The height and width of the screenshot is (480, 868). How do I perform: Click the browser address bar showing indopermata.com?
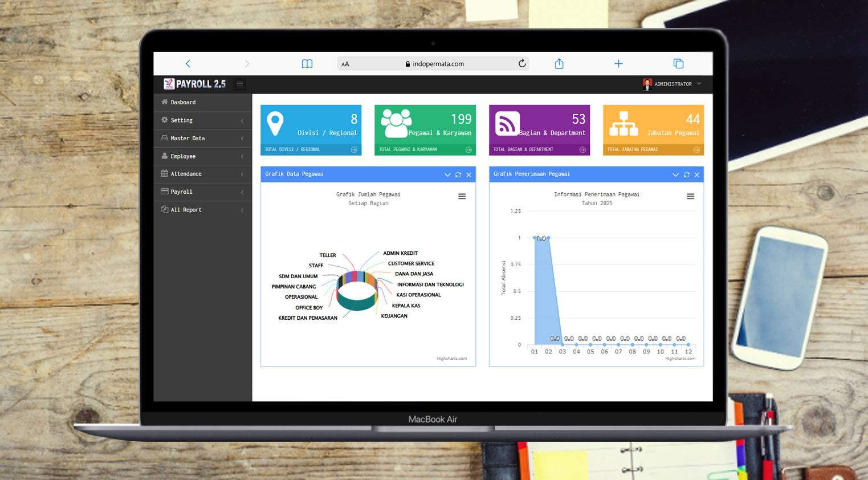(433, 64)
